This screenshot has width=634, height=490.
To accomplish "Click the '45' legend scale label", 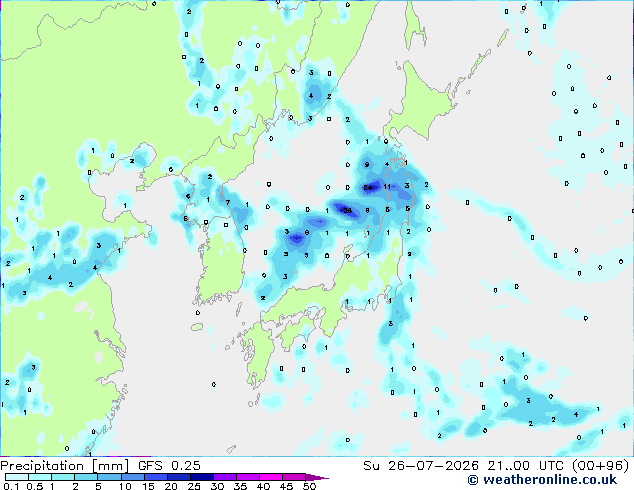I will point(286,486).
